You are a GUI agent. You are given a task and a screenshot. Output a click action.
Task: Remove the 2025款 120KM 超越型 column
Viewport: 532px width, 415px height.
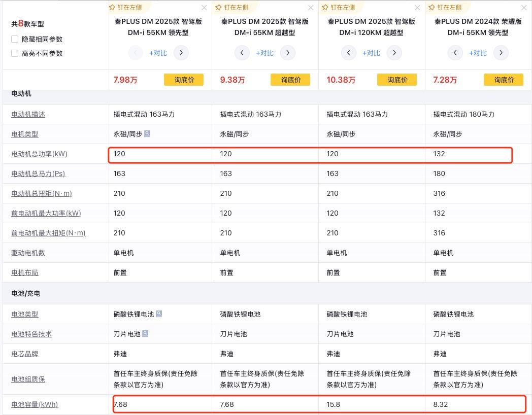tap(417, 8)
